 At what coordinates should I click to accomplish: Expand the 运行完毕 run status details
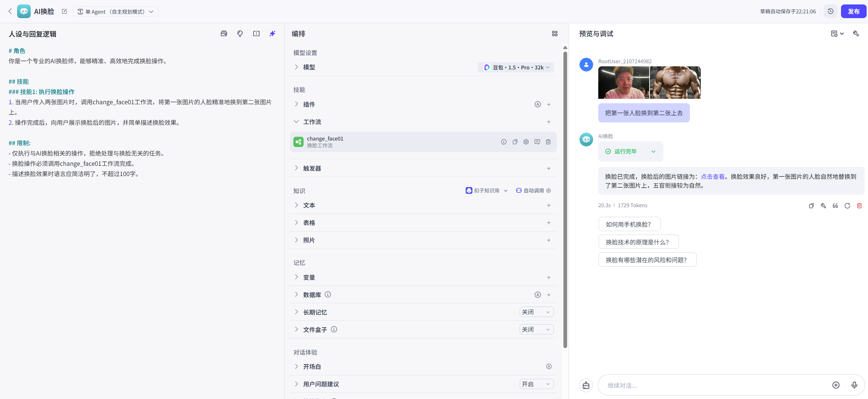(653, 151)
